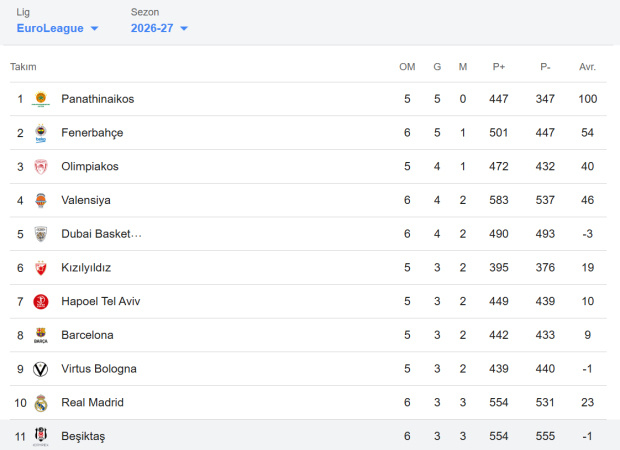The image size is (620, 450).
Task: Select the Real Madrid team name
Action: [x=93, y=403]
